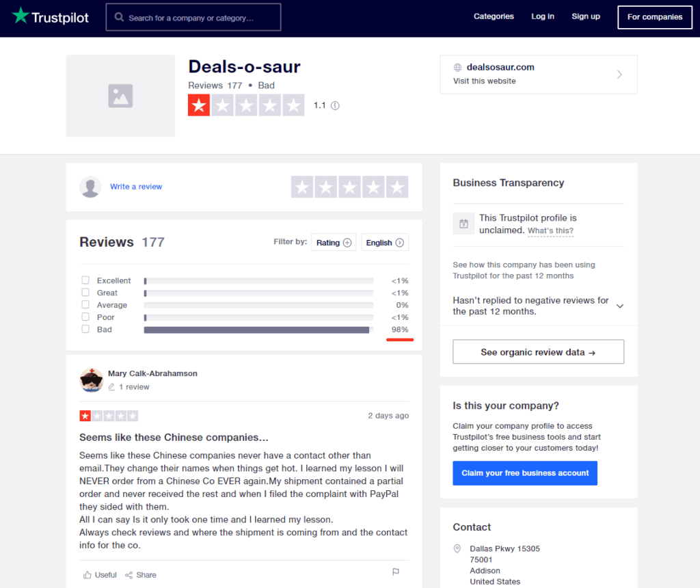
Task: Expand the negative reviews reply details chevron
Action: coord(620,306)
